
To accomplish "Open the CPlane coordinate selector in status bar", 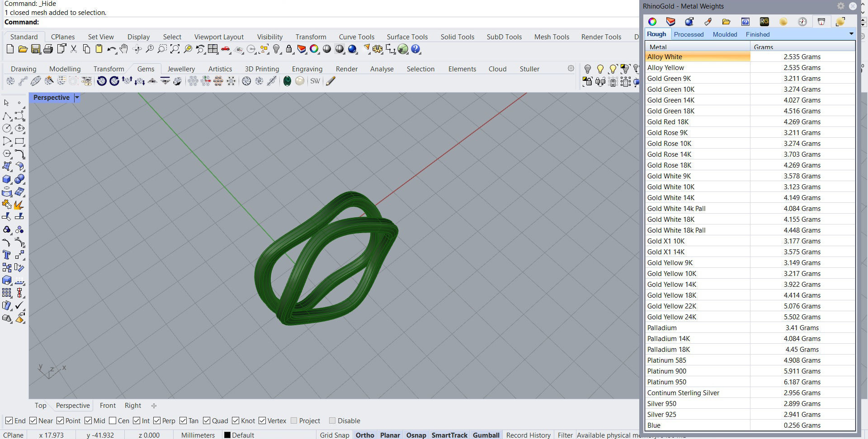I will 13,435.
